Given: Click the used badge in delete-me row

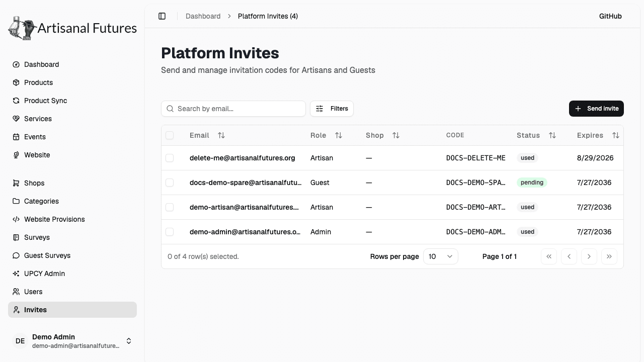Looking at the screenshot, I should pos(527,158).
